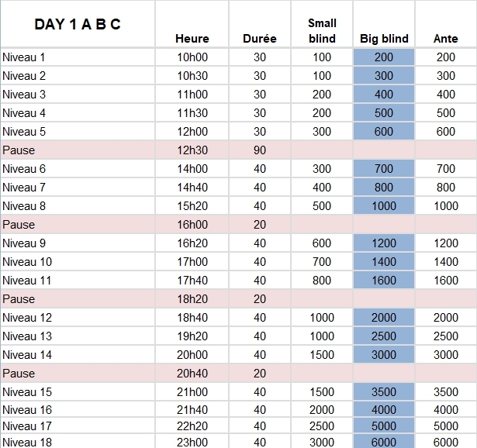
Task: Click the Niveau 1 row label
Action: (x=25, y=57)
